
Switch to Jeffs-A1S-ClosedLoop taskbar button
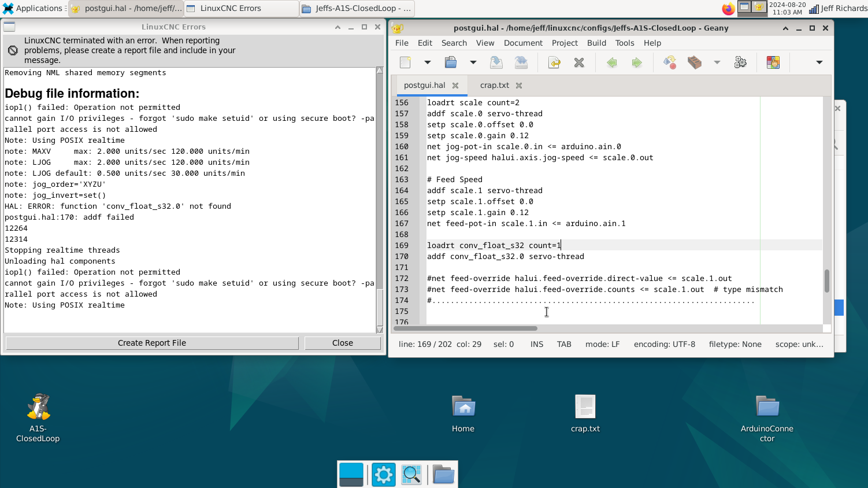coord(357,9)
